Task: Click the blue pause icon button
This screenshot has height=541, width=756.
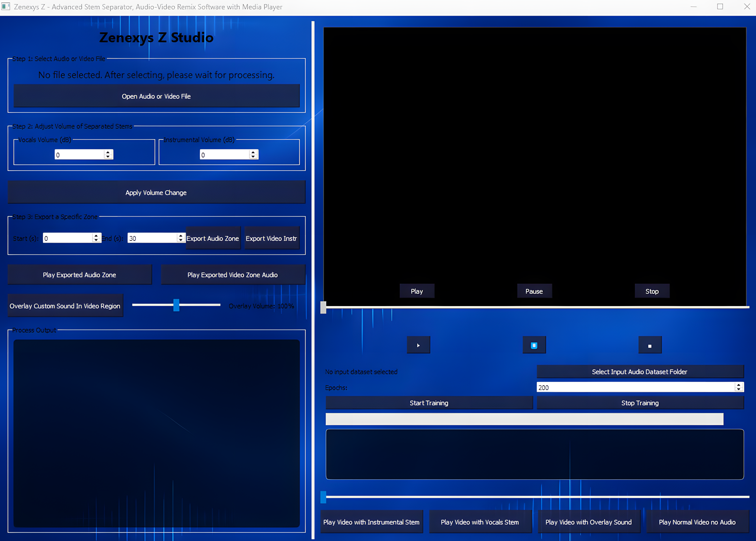Action: coord(534,345)
